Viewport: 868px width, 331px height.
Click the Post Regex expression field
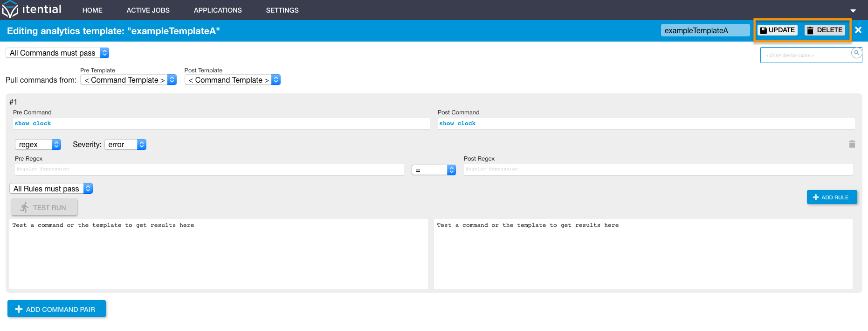658,169
